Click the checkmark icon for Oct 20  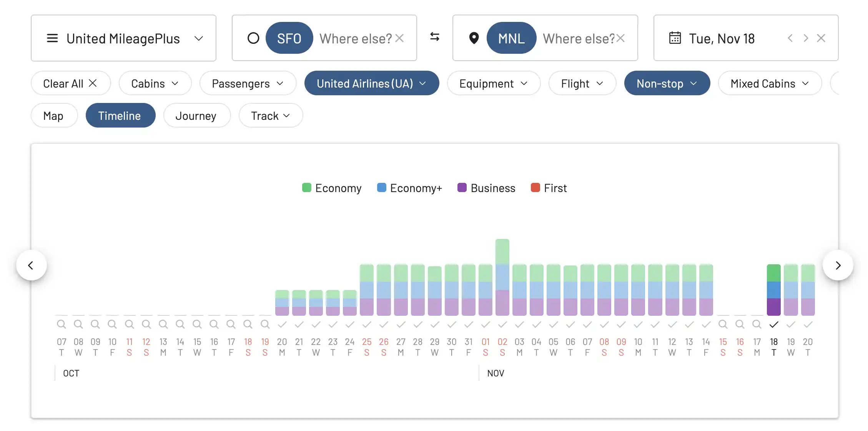tap(282, 325)
